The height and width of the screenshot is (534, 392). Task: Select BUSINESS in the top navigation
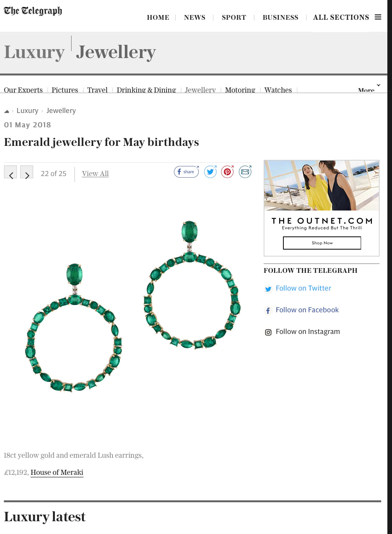pos(280,17)
